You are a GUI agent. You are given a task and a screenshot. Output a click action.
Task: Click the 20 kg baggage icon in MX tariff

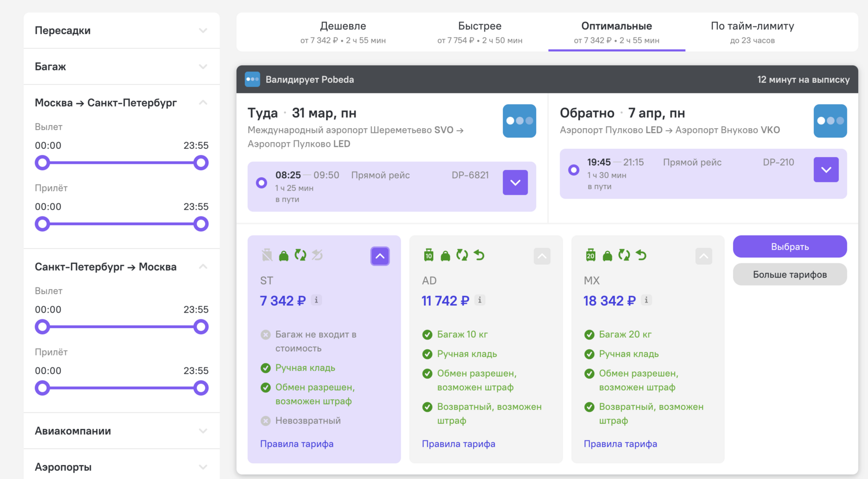591,255
